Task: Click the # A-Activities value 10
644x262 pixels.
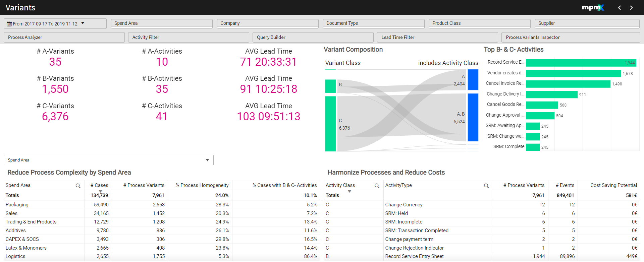Action: coord(162,62)
